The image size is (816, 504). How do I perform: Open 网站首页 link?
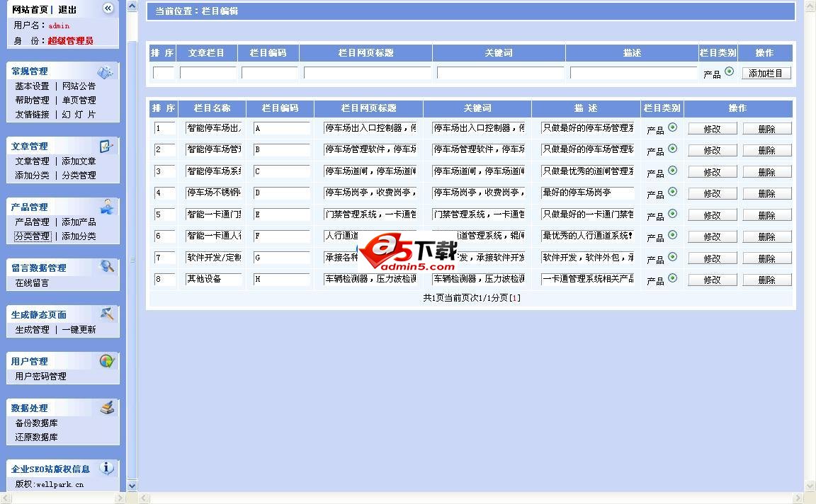tap(30, 10)
